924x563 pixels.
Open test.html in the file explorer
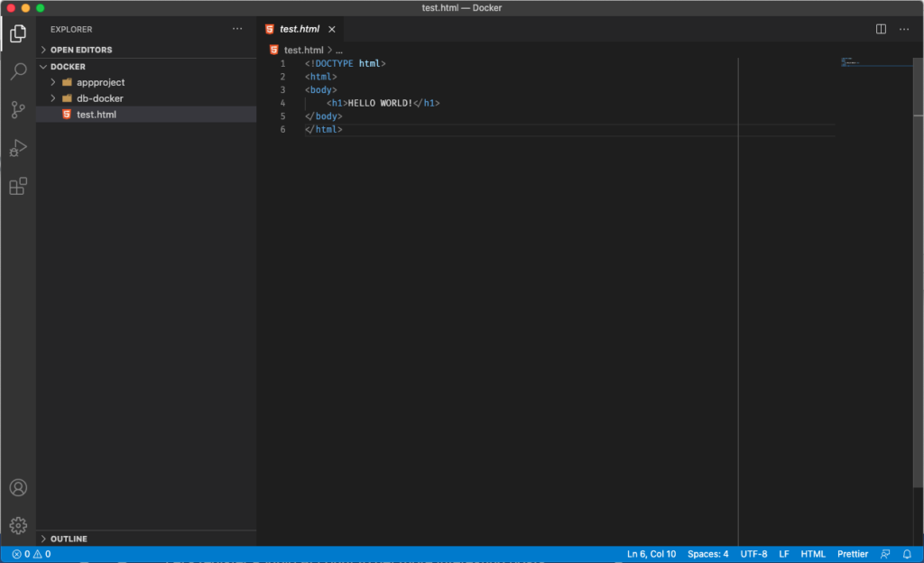pos(96,115)
